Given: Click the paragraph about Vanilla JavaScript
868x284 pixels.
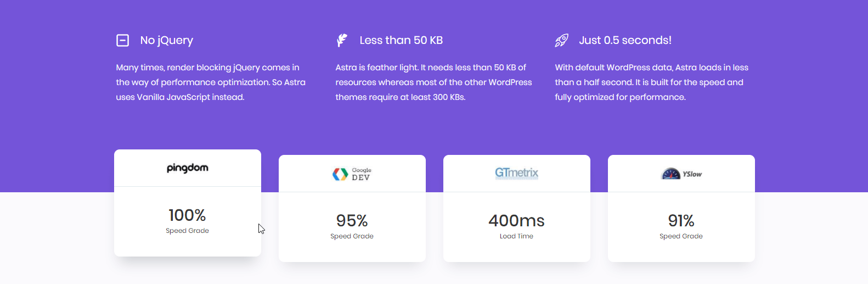Looking at the screenshot, I should [211, 82].
